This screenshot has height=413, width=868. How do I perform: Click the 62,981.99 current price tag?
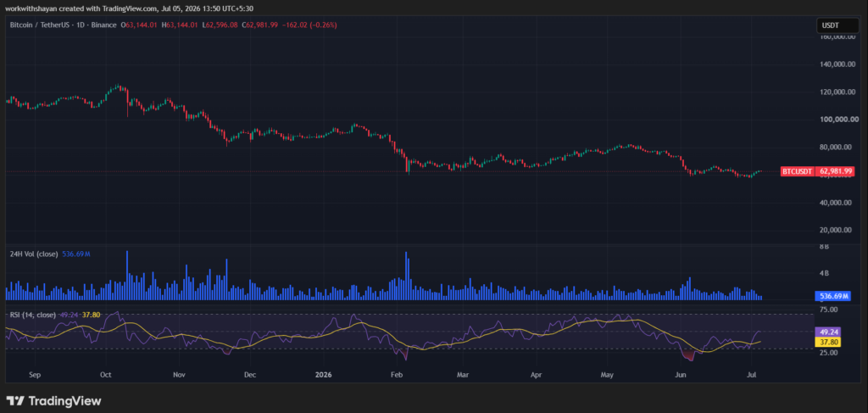(835, 171)
